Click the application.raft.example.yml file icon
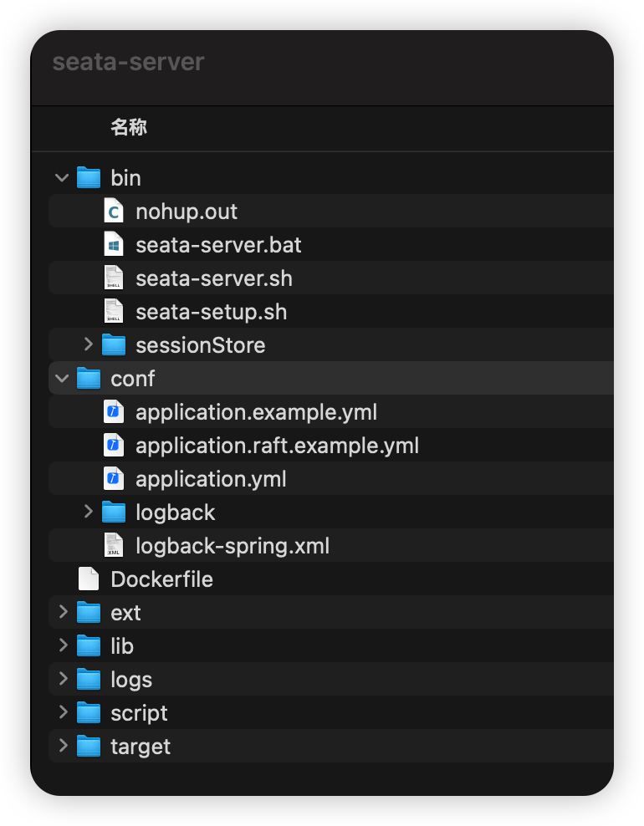Viewport: 644px width, 826px height. (113, 446)
